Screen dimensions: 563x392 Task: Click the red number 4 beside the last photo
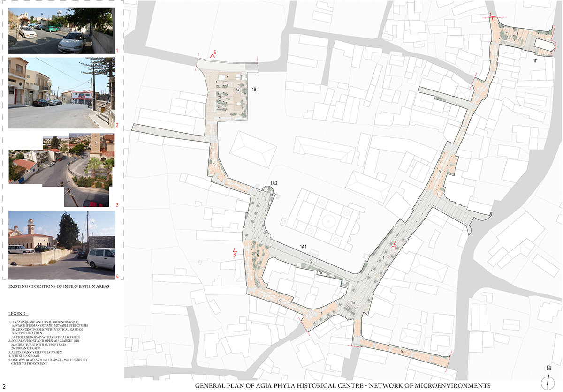(x=117, y=277)
